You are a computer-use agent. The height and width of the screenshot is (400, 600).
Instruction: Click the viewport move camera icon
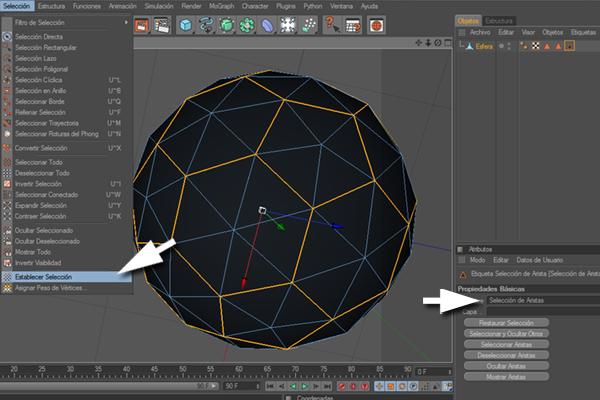(x=419, y=43)
